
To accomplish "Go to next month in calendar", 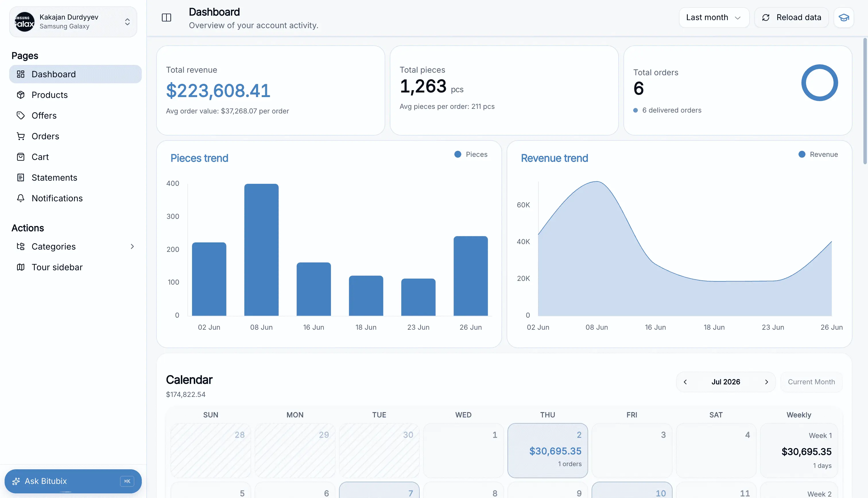I will [x=766, y=382].
